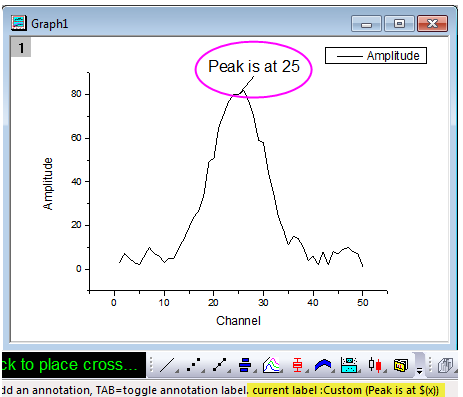Select the red Box chart icon
463x397 pixels.
[297, 365]
